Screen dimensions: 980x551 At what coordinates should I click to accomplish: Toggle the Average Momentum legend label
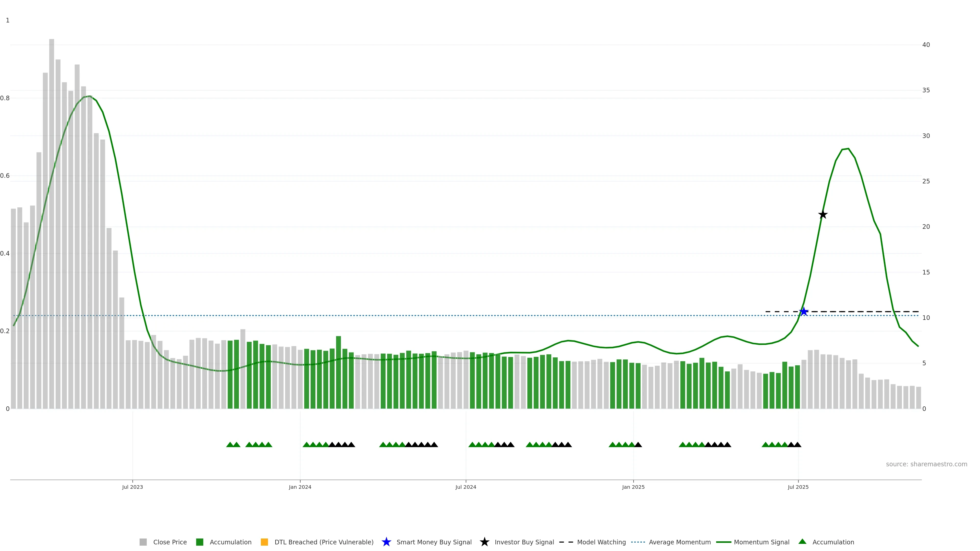click(x=679, y=542)
